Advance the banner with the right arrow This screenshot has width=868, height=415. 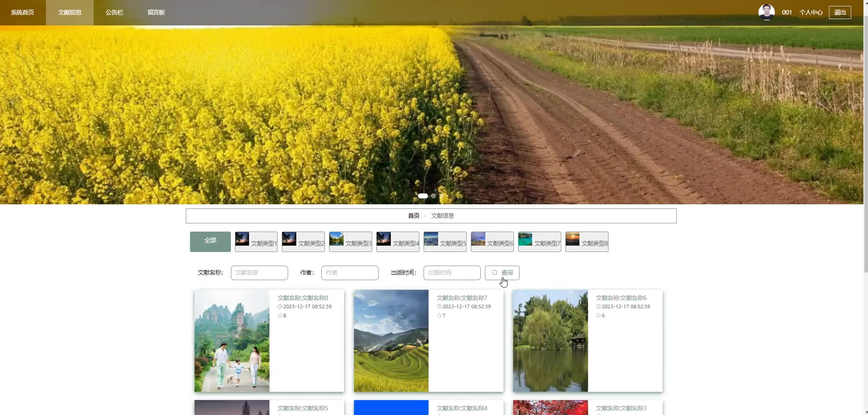(x=849, y=102)
